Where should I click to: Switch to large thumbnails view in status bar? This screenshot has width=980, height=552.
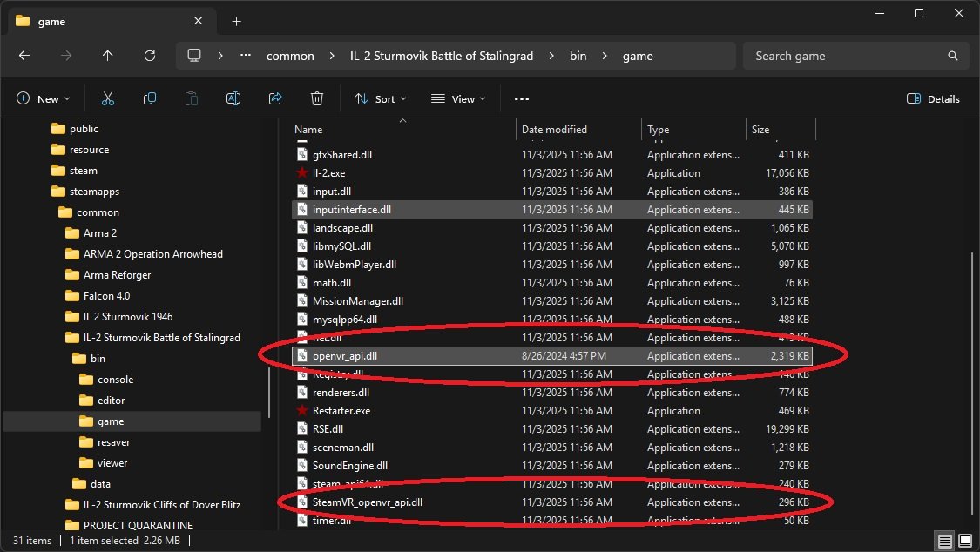966,541
